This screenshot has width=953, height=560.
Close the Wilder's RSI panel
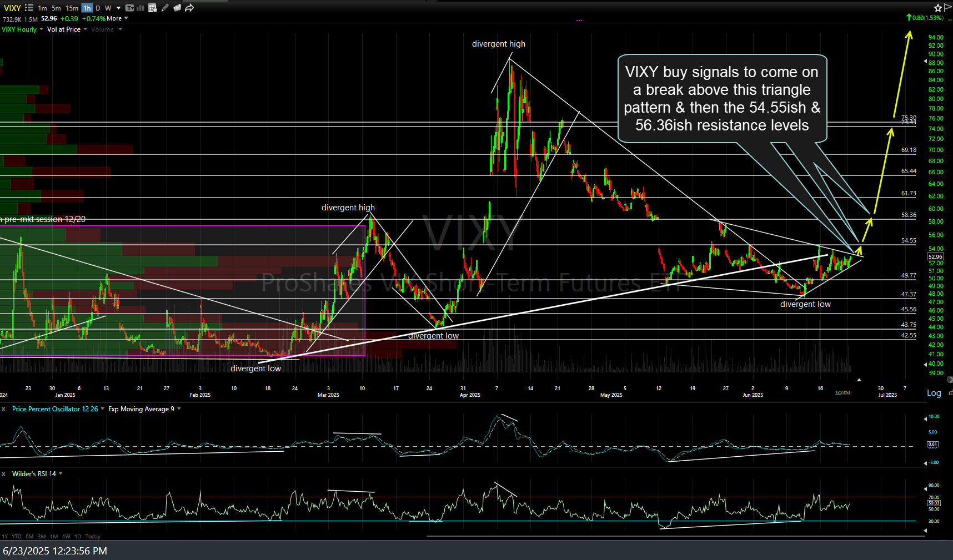4,474
